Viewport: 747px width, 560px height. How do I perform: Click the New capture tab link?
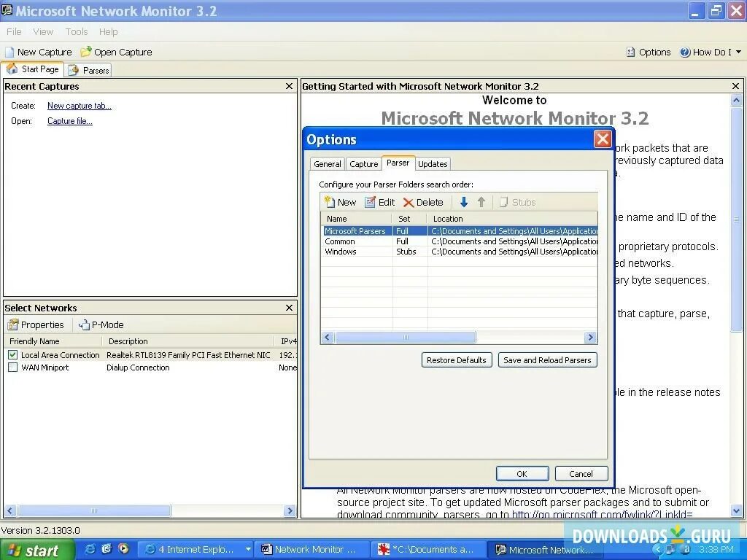79,106
